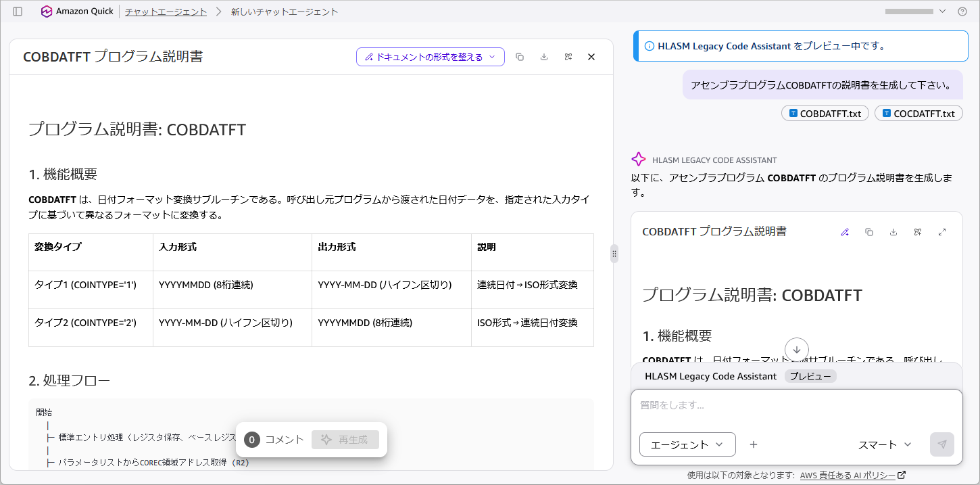This screenshot has width=980, height=485.
Task: Click the Amazon Quick logo
Action: 77,11
